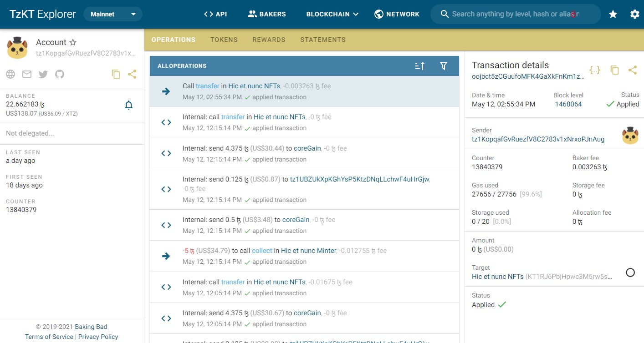Click the magnifier search icon

coord(445,14)
